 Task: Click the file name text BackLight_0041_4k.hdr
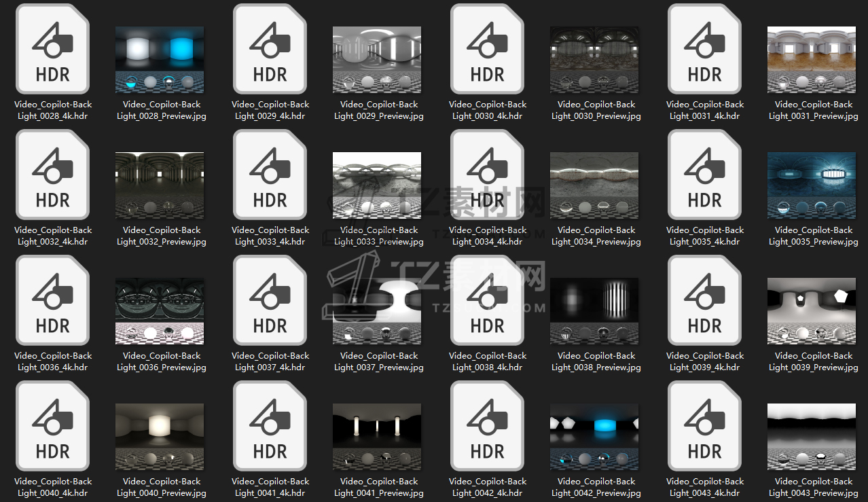(270, 487)
